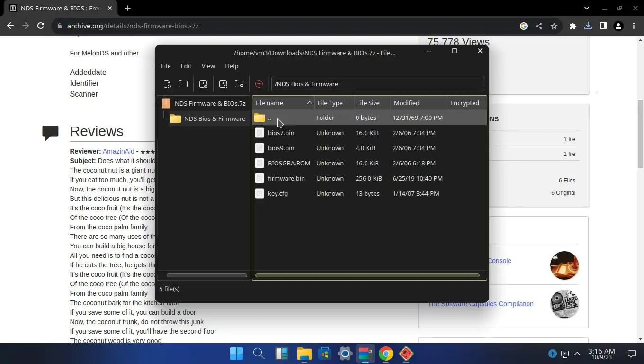Image resolution: width=644 pixels, height=364 pixels.
Task: Open the file manager from the taskbar
Action: [304, 354]
